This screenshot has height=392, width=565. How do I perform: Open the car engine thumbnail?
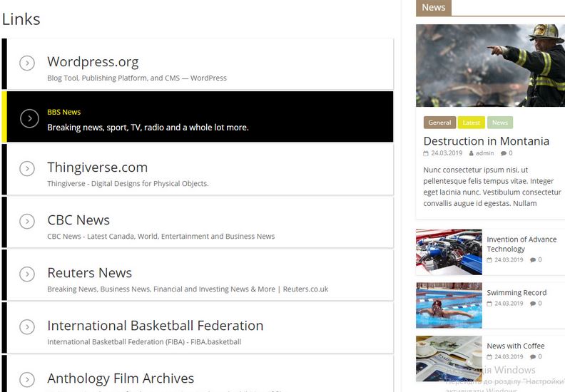[x=449, y=252]
